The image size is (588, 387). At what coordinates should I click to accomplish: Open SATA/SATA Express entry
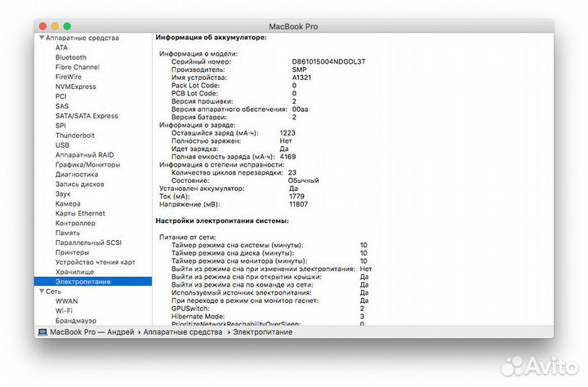[87, 116]
